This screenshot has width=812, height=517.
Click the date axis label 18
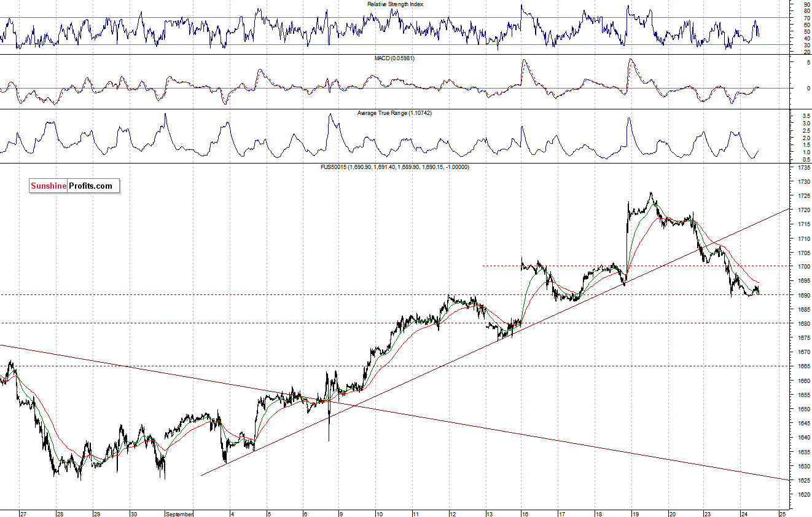(599, 513)
